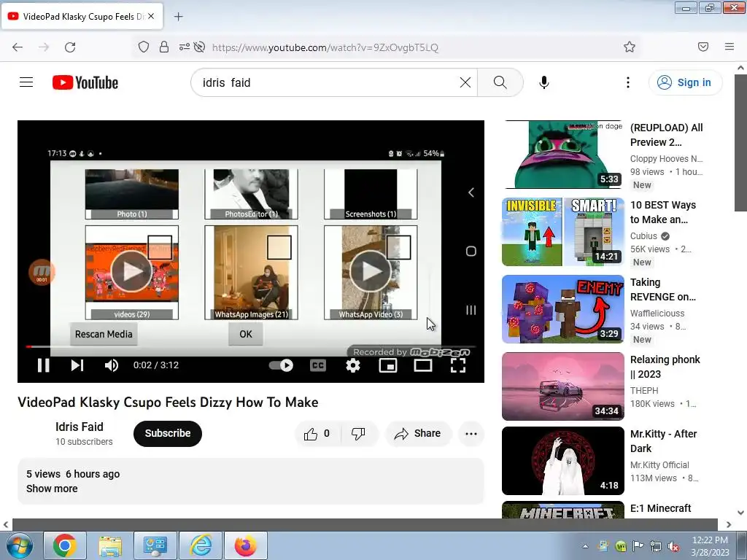Click the blocked autoplay icon in address bar
The height and width of the screenshot is (560, 747).
pyautogui.click(x=200, y=47)
